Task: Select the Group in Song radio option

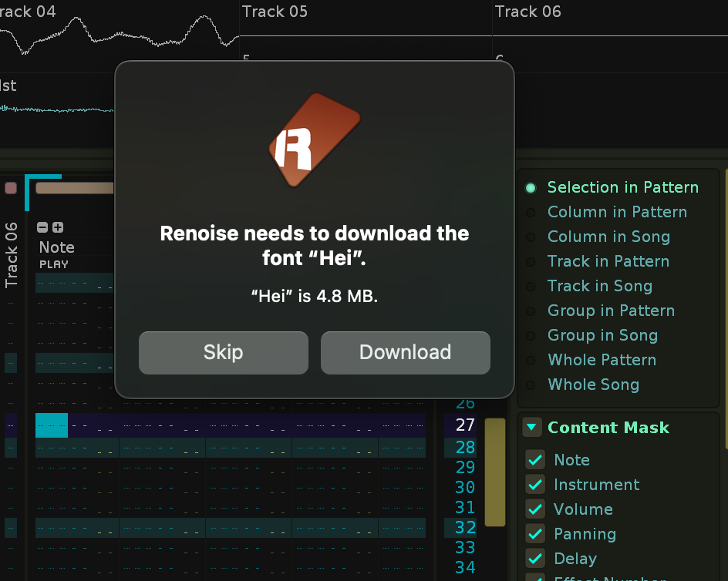Action: pos(531,335)
